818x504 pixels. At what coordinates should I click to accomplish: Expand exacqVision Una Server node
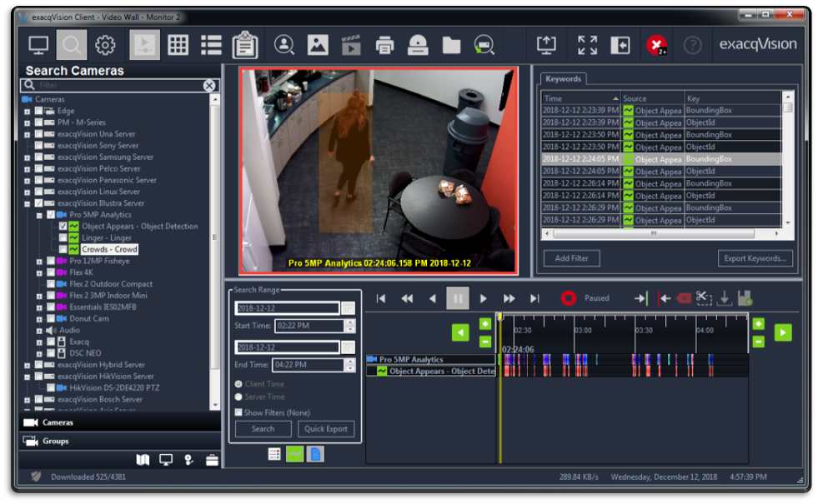[28, 134]
